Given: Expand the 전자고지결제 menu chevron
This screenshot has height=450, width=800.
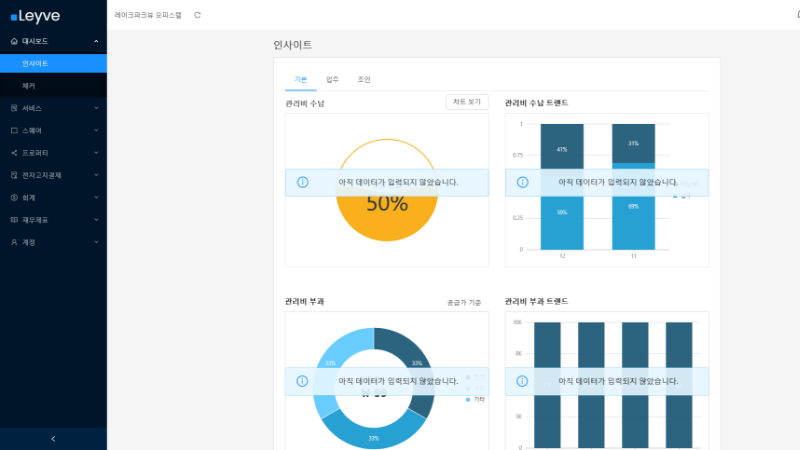Looking at the screenshot, I should point(96,175).
